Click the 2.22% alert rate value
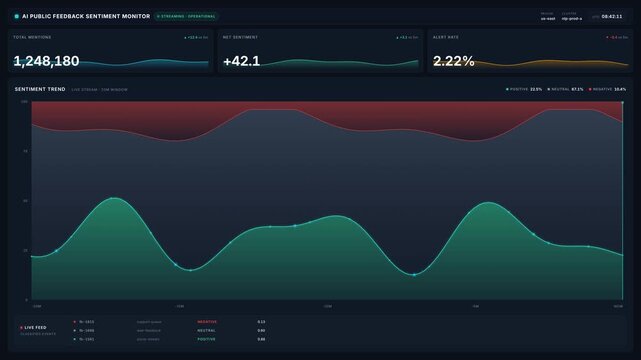This screenshot has width=641, height=360. (453, 61)
